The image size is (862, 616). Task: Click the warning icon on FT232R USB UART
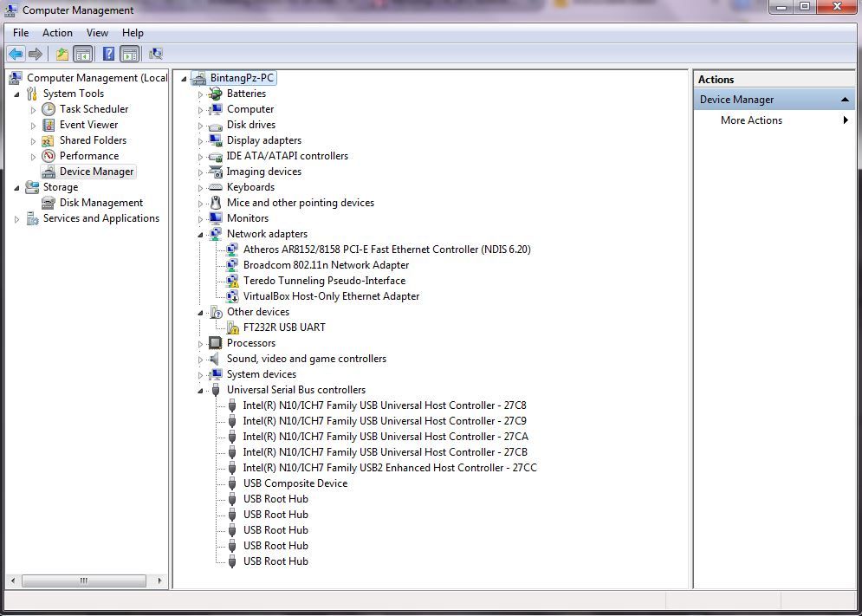(x=232, y=327)
